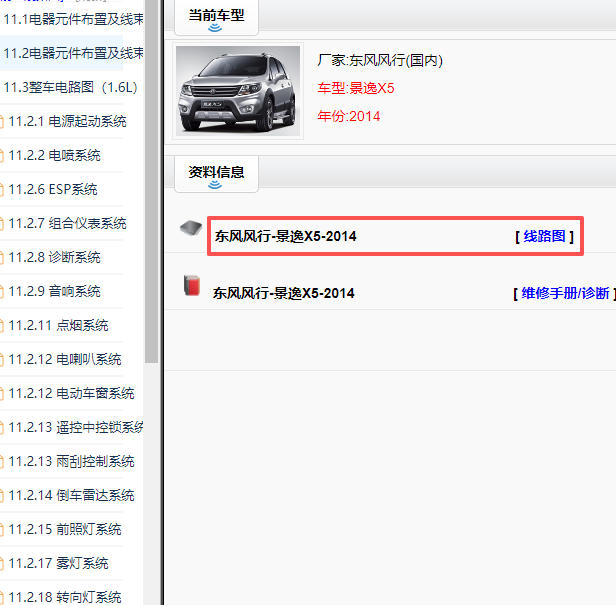Select 11.2电器元件布置及线束 entry
Screen dimensions: 616x605
tap(73, 53)
